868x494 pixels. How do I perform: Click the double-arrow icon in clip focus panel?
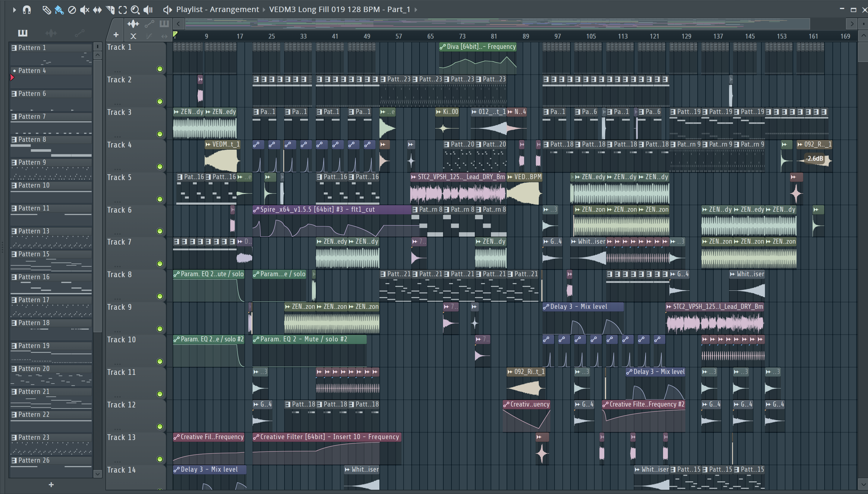tap(165, 36)
